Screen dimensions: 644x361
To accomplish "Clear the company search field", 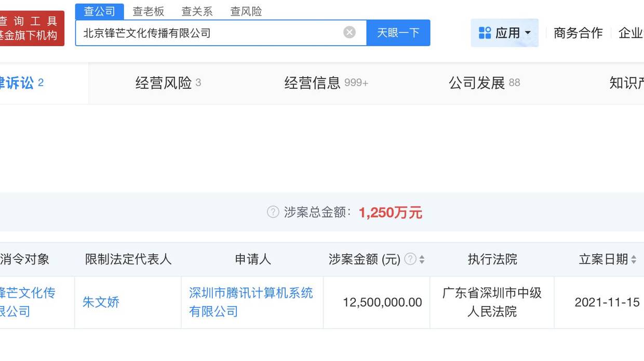I will click(x=350, y=33).
